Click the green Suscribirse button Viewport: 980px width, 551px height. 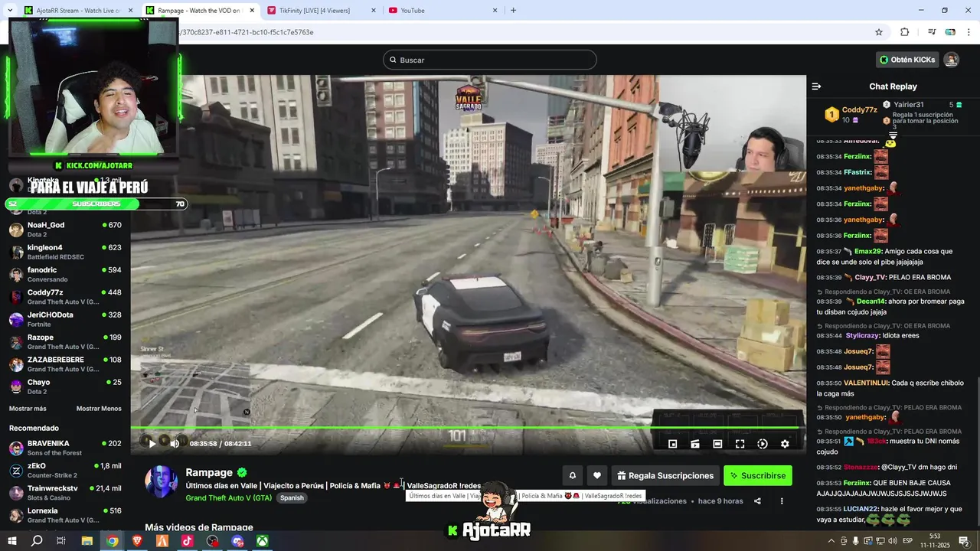758,475
